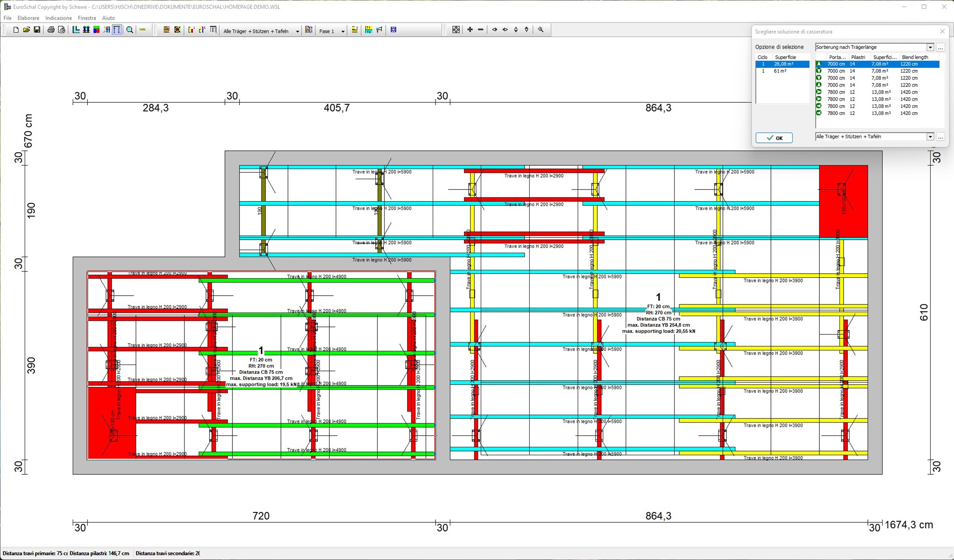This screenshot has width=954, height=560.
Task: Open the Finestra menu
Action: click(x=87, y=18)
